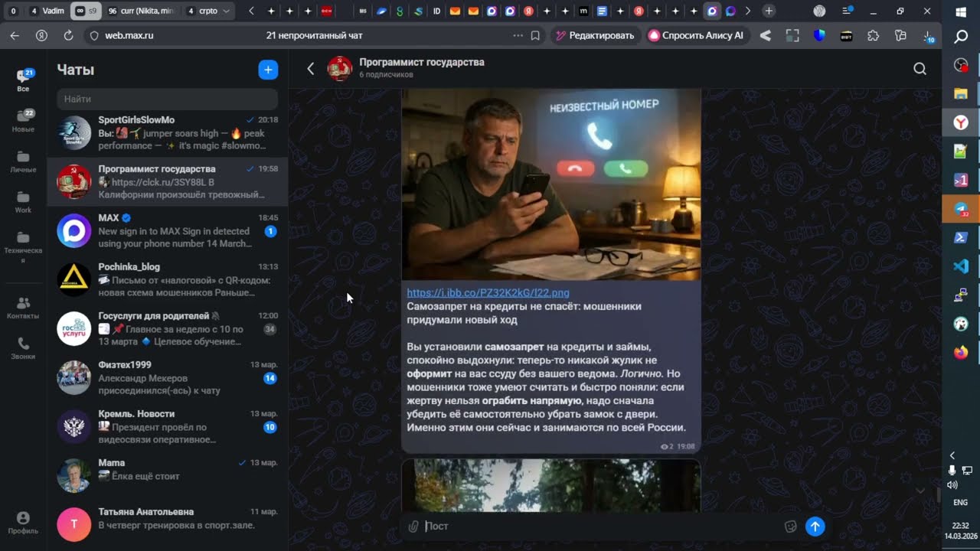Focus the Найти search field
This screenshot has width=980, height=551.
(167, 99)
